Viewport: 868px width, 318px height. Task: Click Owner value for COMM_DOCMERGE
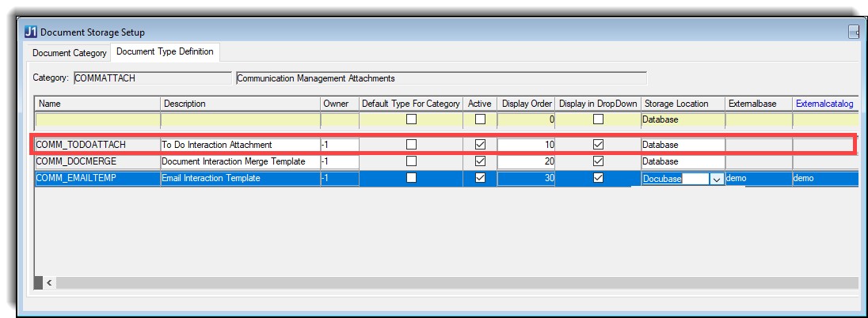[x=339, y=161]
